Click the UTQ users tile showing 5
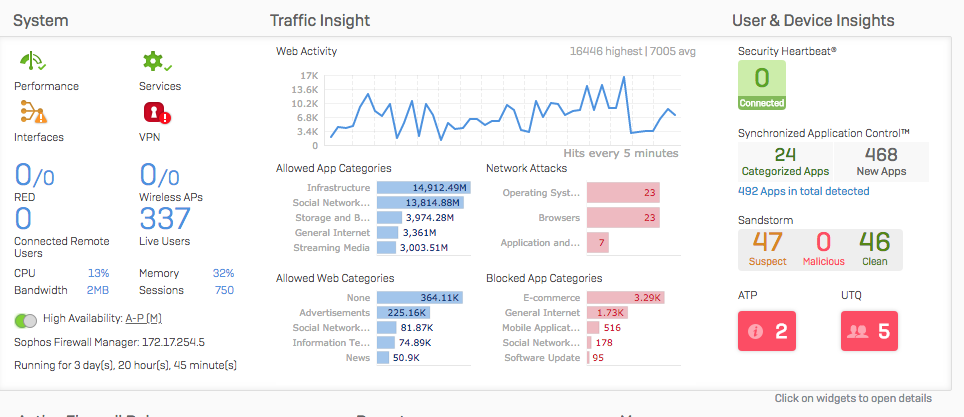This screenshot has width=964, height=417. pos(869,331)
